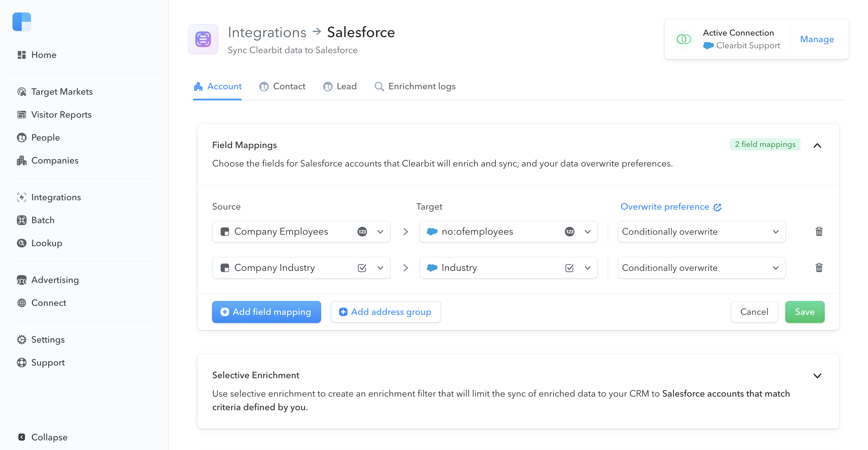Open Target Markets page

(55, 92)
